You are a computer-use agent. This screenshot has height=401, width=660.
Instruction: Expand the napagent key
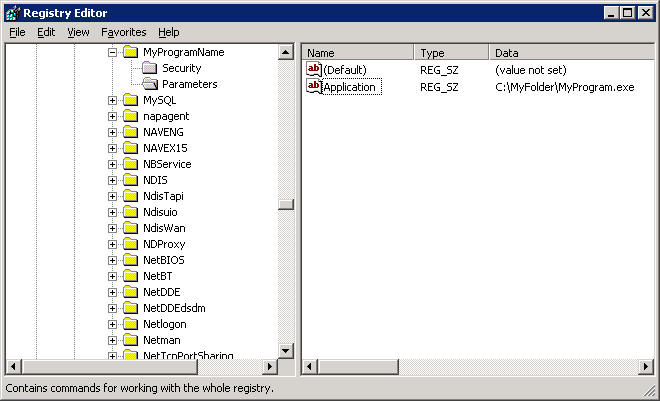click(x=113, y=116)
